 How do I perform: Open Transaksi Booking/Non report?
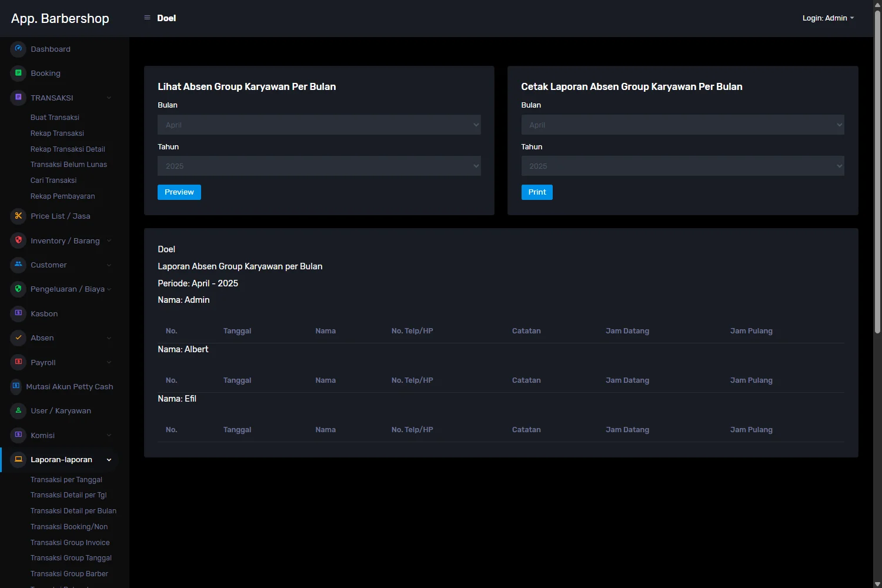(x=69, y=527)
